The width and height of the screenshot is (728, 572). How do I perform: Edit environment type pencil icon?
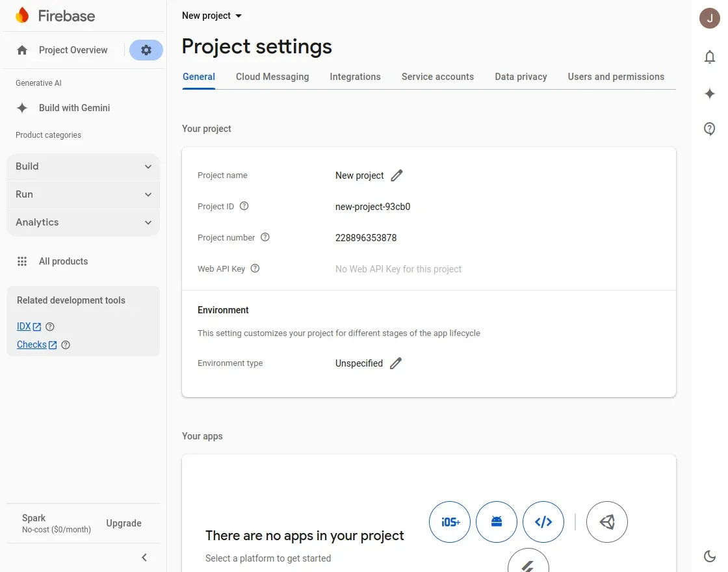(396, 363)
